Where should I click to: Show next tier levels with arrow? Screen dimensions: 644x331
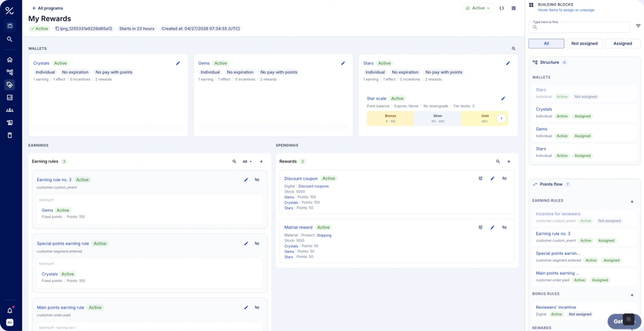(501, 118)
